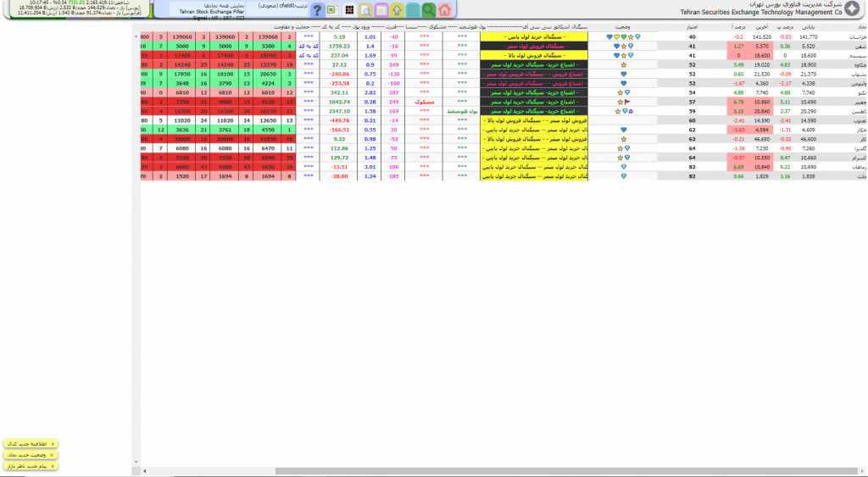
Task: Click the document magnifier preview icon
Action: coord(365,10)
